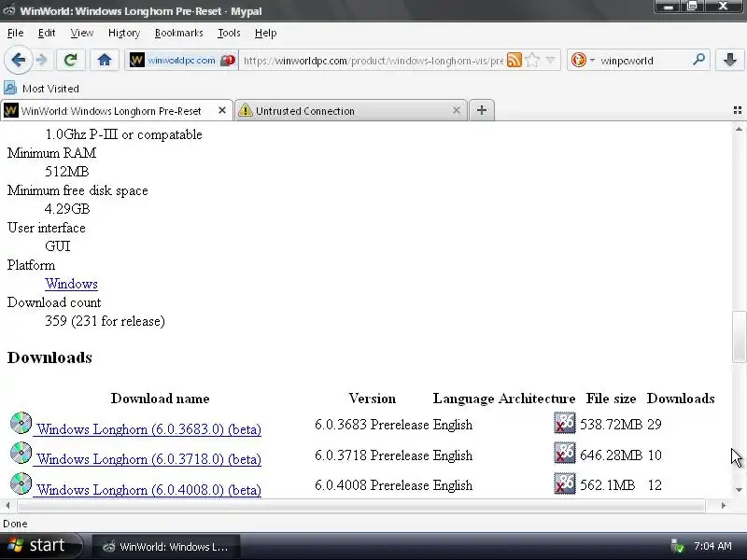
Task: Open the Help menu
Action: 265,33
